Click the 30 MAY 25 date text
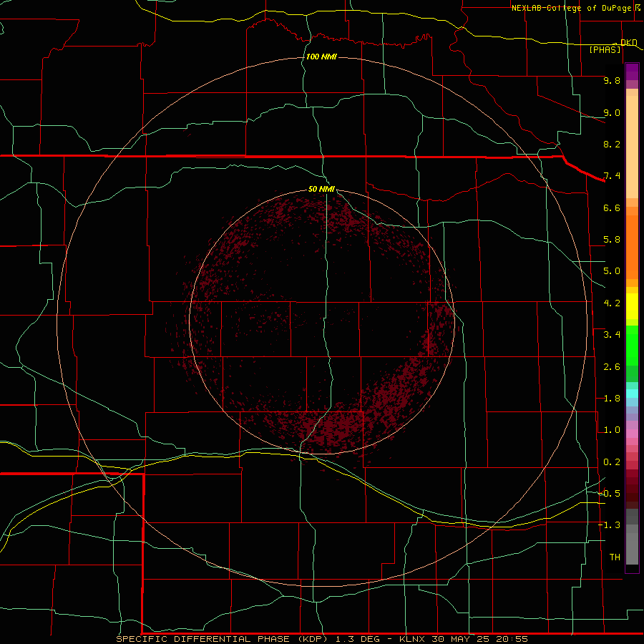The image size is (644, 644). (x=462, y=639)
